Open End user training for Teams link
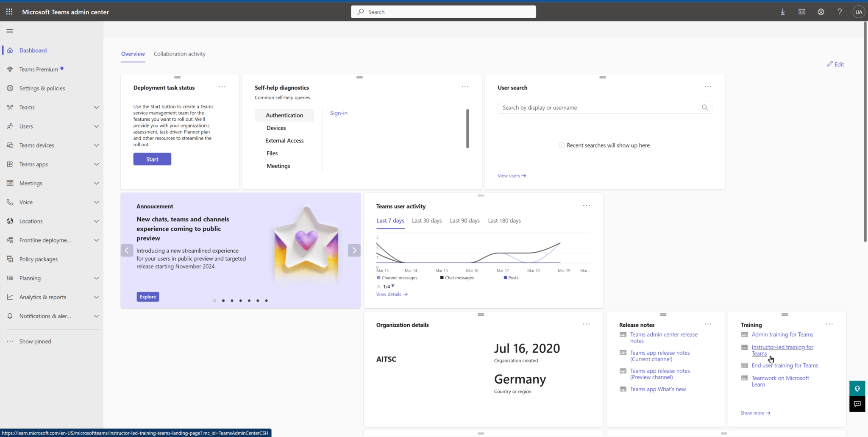Image resolution: width=868 pixels, height=437 pixels. (785, 365)
